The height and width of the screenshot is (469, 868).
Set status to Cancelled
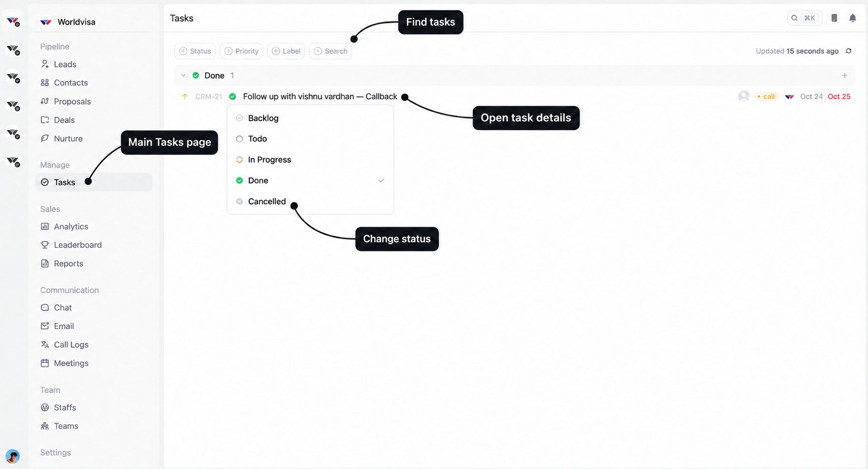(310, 201)
